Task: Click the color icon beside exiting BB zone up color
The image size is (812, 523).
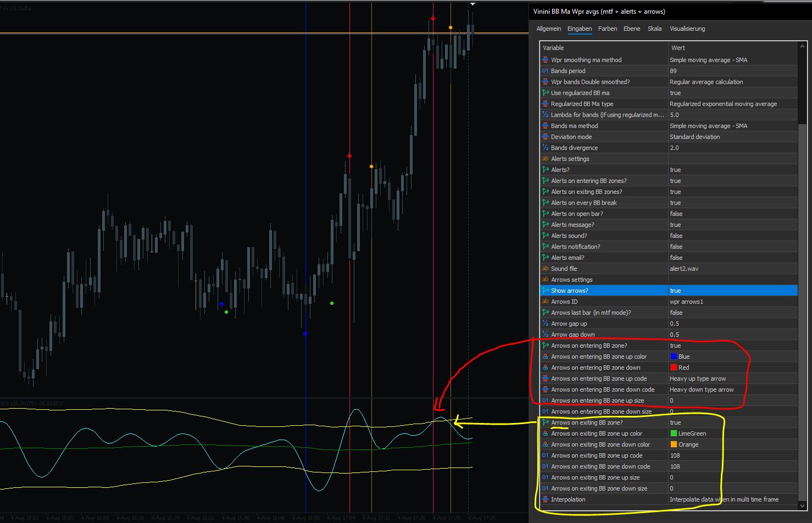Action: (546, 433)
